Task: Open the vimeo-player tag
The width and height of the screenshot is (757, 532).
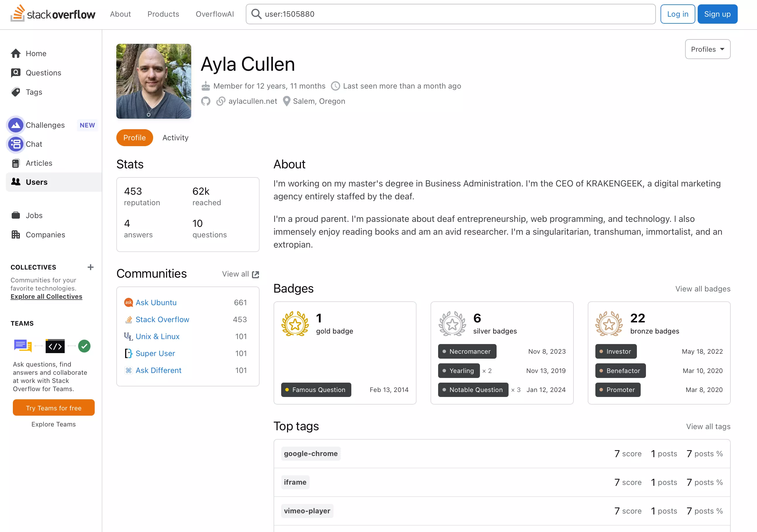Action: point(307,511)
